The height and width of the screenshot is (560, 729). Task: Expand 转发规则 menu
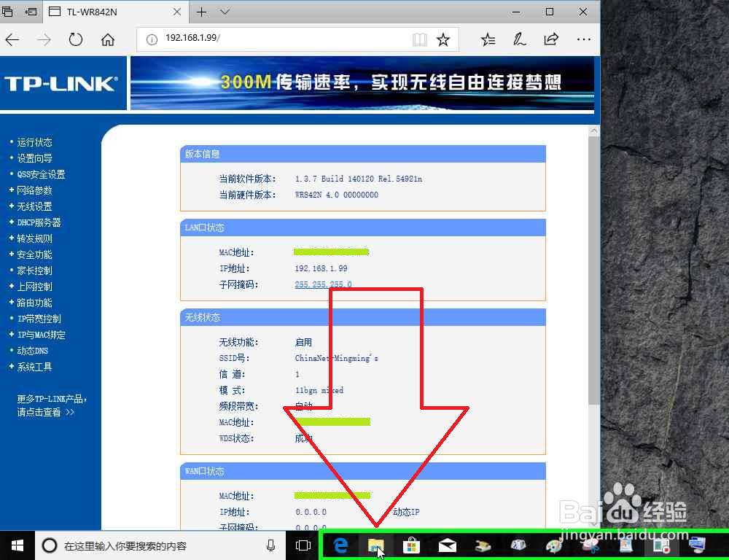(34, 238)
